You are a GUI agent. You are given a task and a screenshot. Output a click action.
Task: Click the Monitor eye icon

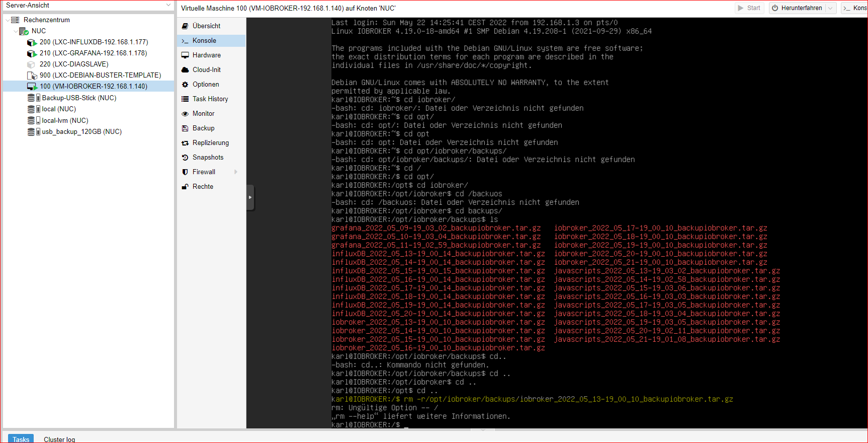click(185, 114)
